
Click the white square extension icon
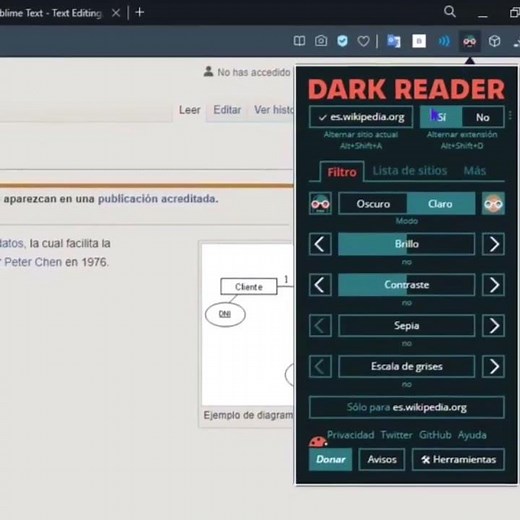[x=419, y=41]
